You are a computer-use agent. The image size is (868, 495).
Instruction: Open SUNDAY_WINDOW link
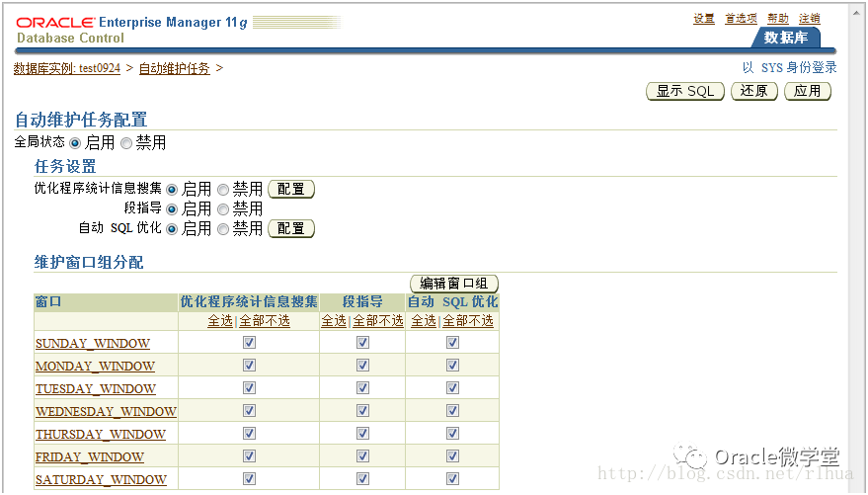click(93, 343)
